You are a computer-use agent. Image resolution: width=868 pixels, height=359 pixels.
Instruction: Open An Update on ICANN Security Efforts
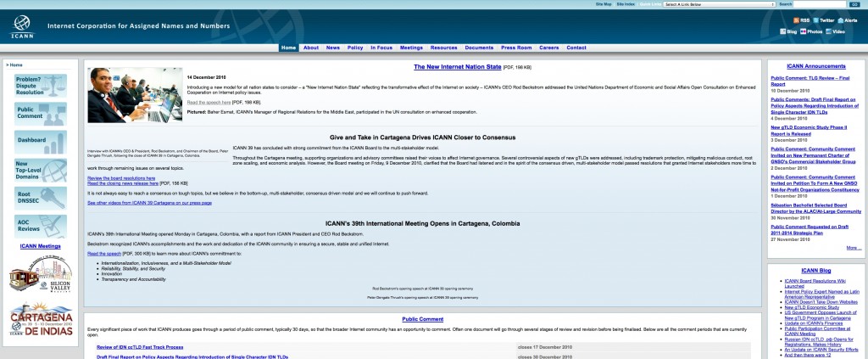pos(821,350)
